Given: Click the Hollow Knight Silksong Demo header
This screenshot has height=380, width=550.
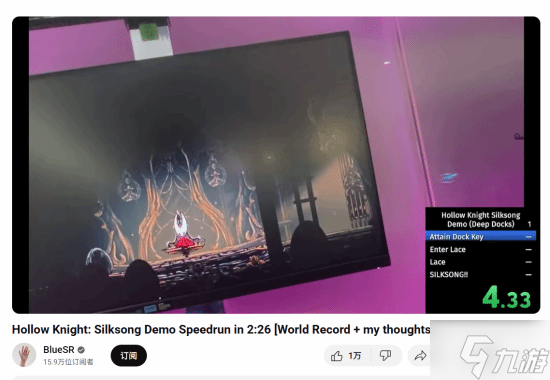Looking at the screenshot, I should pyautogui.click(x=480, y=220).
